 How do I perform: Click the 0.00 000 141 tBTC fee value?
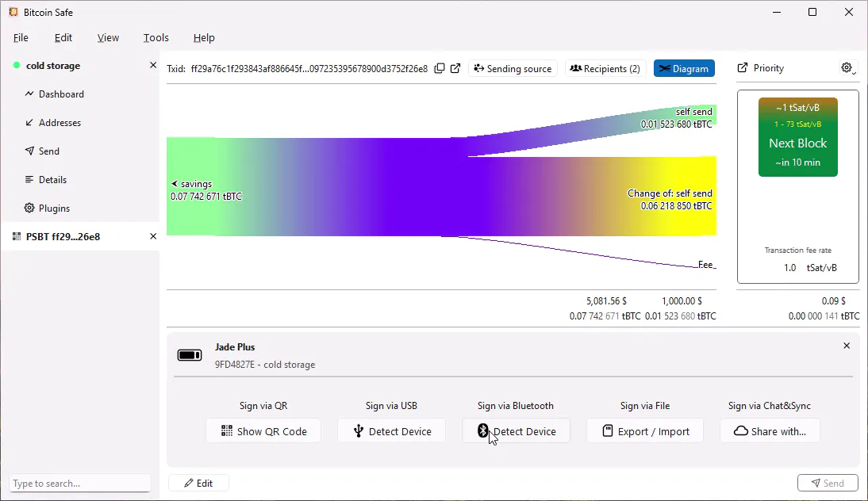(x=824, y=316)
